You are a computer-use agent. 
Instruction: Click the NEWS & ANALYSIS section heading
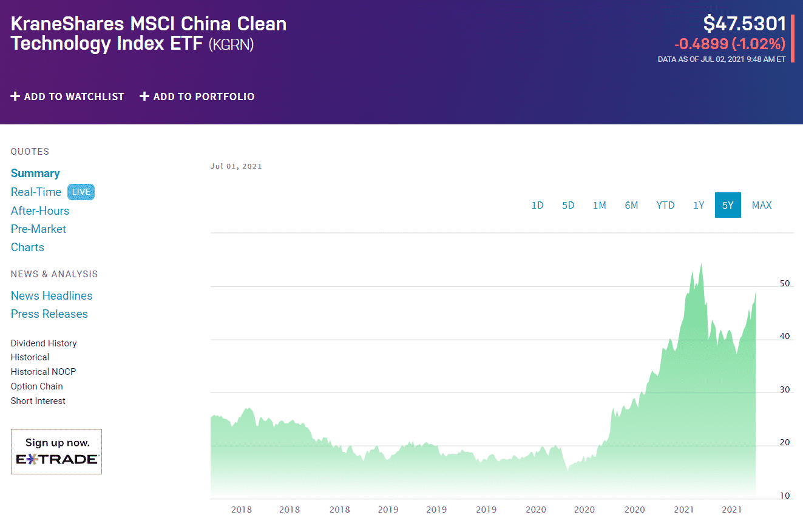pos(55,274)
